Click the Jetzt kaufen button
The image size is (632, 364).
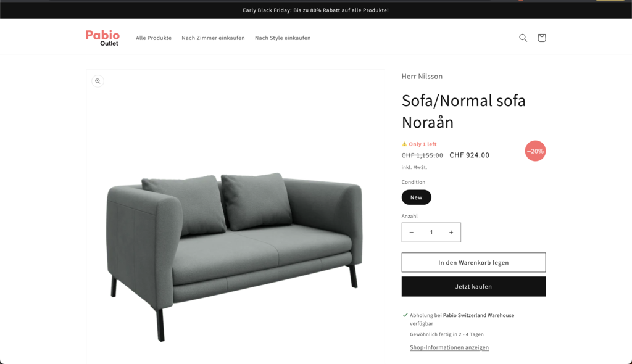(x=473, y=287)
